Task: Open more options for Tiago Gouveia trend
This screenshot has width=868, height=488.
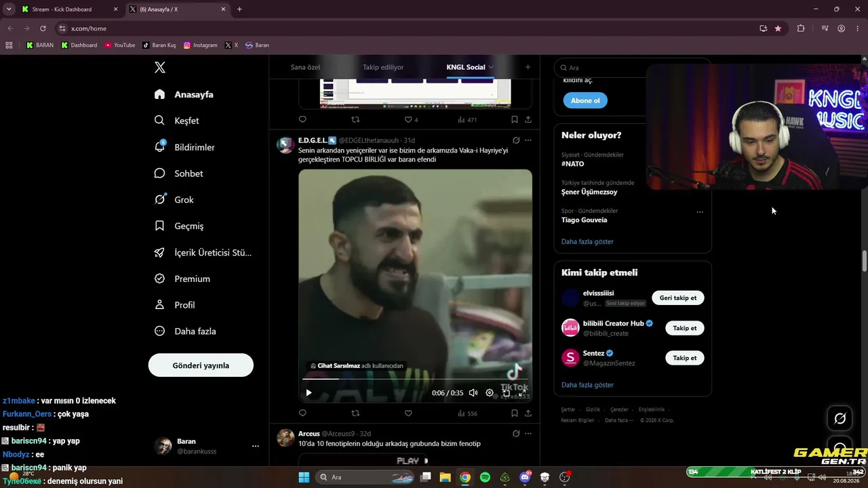Action: [x=700, y=212]
